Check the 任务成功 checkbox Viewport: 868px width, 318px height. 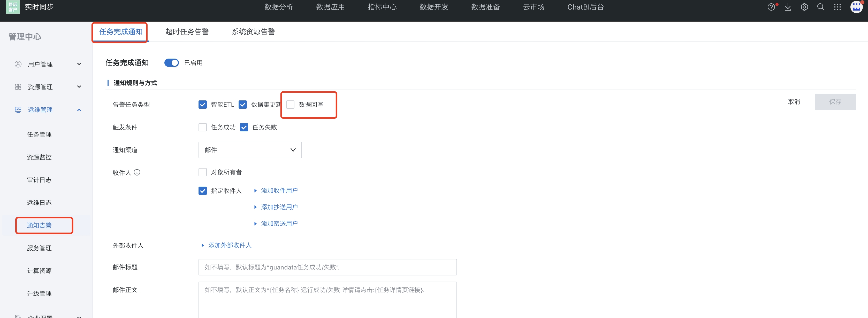click(x=202, y=127)
